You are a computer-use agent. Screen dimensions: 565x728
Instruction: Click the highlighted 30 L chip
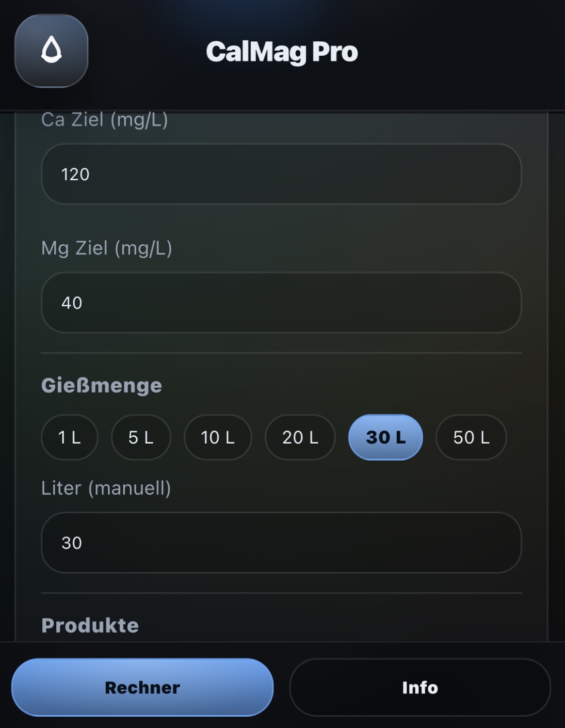click(385, 437)
